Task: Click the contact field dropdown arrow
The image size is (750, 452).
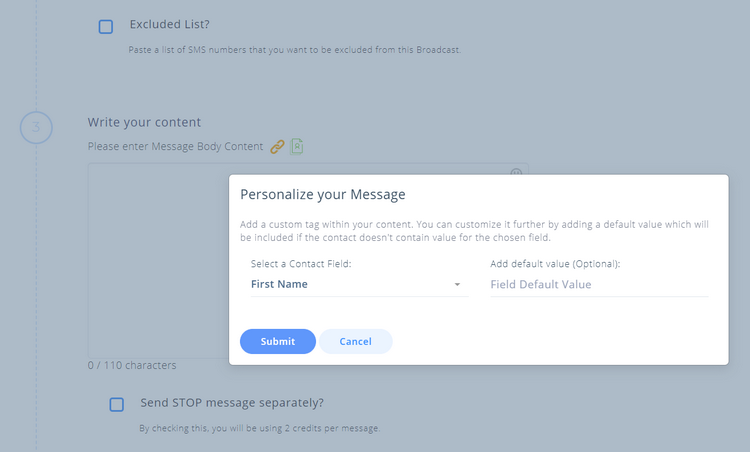Action: [x=457, y=285]
